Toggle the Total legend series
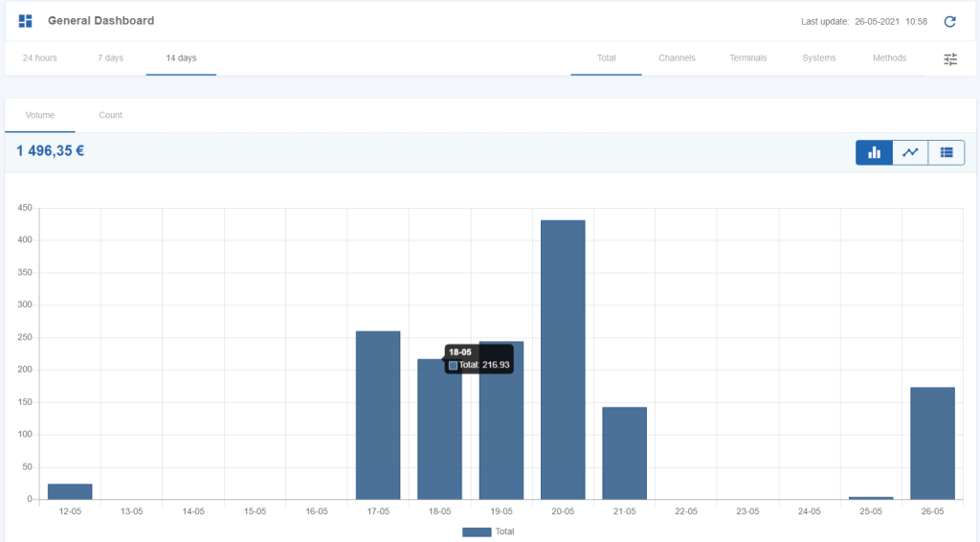This screenshot has width=980, height=542. tap(489, 531)
